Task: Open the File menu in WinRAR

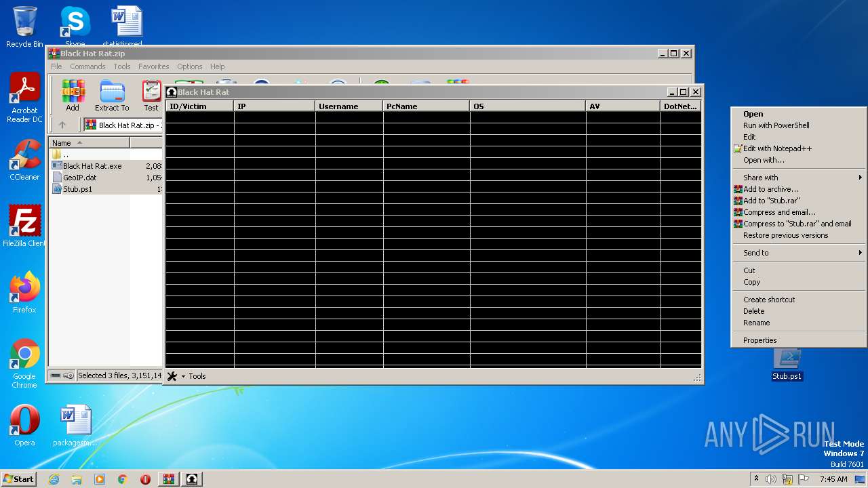Action: 56,66
